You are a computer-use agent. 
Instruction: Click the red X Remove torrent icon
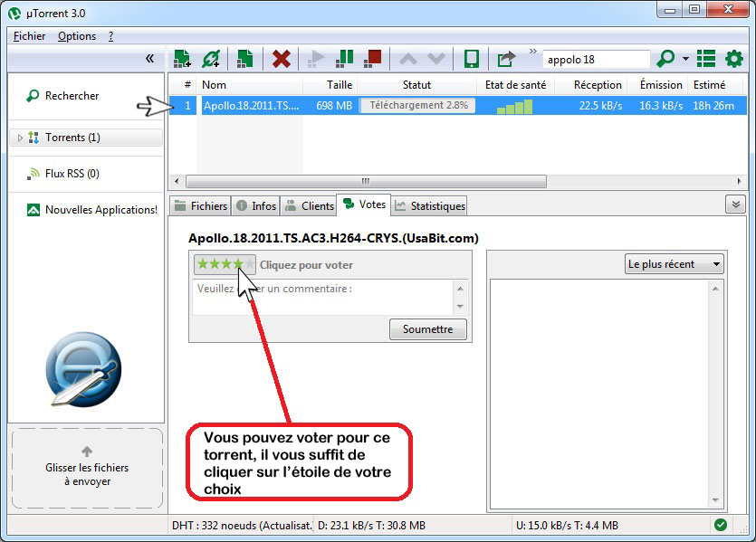coord(281,59)
